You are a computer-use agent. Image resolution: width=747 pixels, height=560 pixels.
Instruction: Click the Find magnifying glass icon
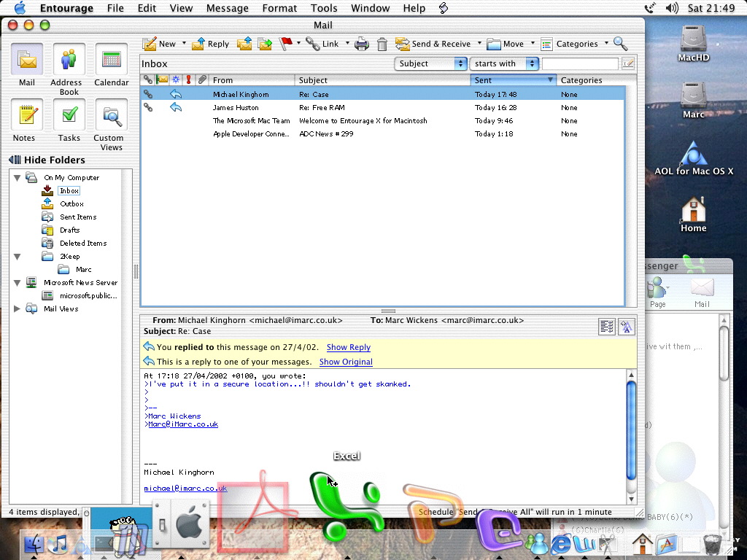(x=620, y=44)
